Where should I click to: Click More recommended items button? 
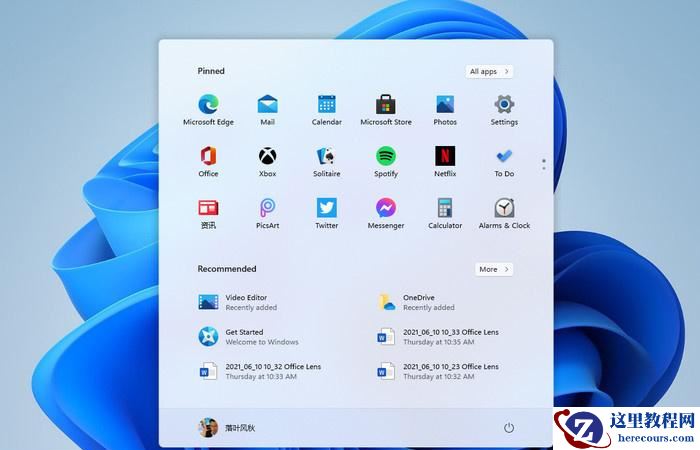point(494,269)
